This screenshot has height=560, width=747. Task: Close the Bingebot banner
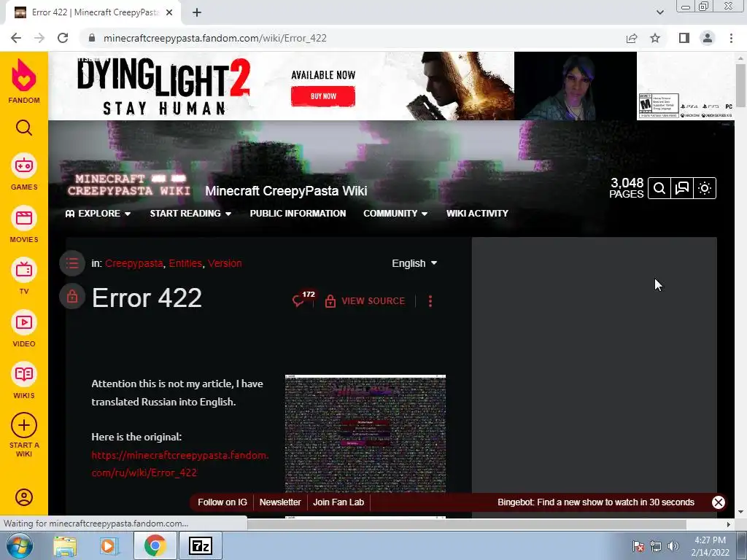[718, 502]
